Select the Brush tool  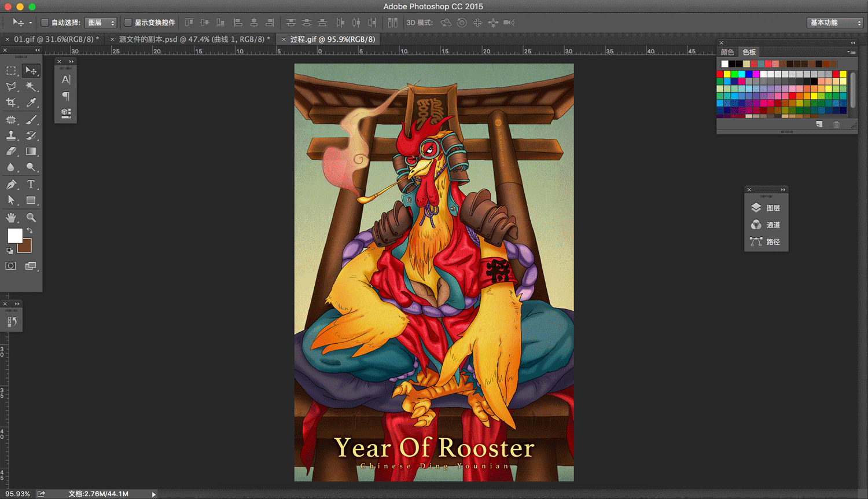[31, 120]
